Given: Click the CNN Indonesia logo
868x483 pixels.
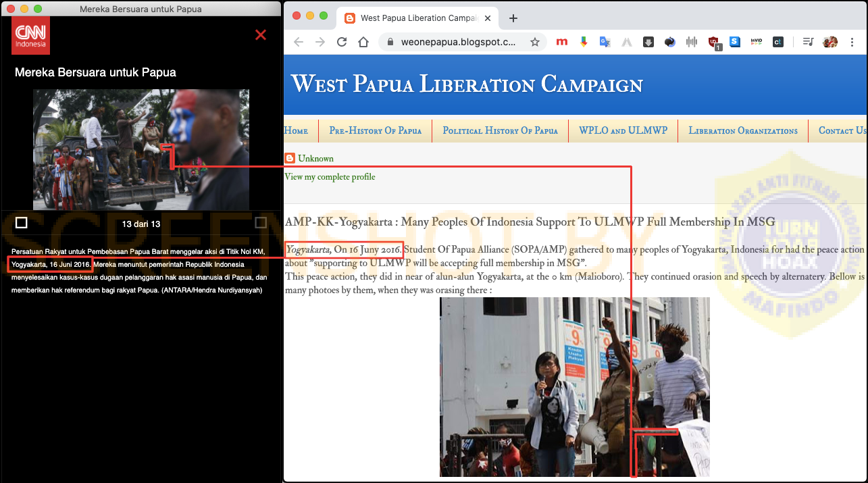Looking at the screenshot, I should [x=31, y=35].
